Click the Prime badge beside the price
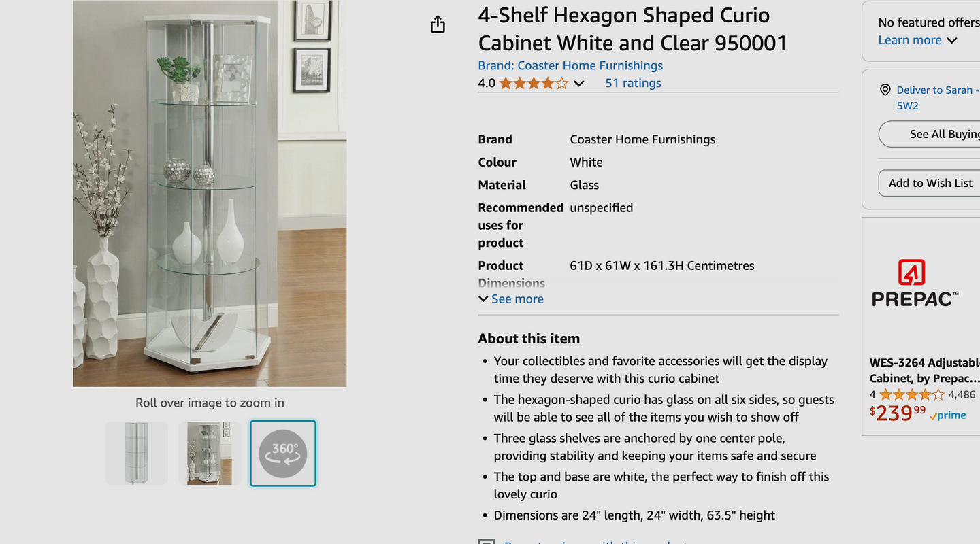The width and height of the screenshot is (980, 544). click(948, 415)
